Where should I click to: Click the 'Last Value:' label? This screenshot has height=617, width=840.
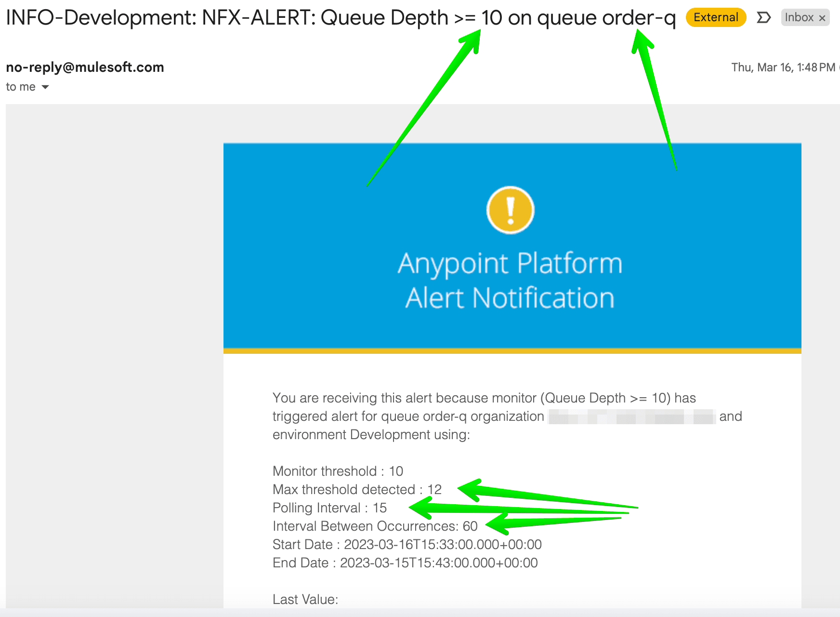click(305, 599)
